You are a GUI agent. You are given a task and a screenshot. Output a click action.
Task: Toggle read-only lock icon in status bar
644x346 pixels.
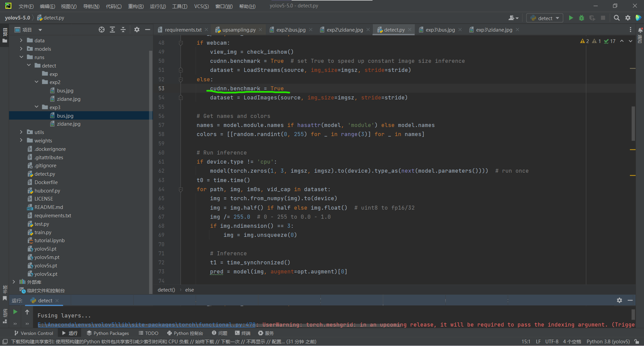(637, 342)
